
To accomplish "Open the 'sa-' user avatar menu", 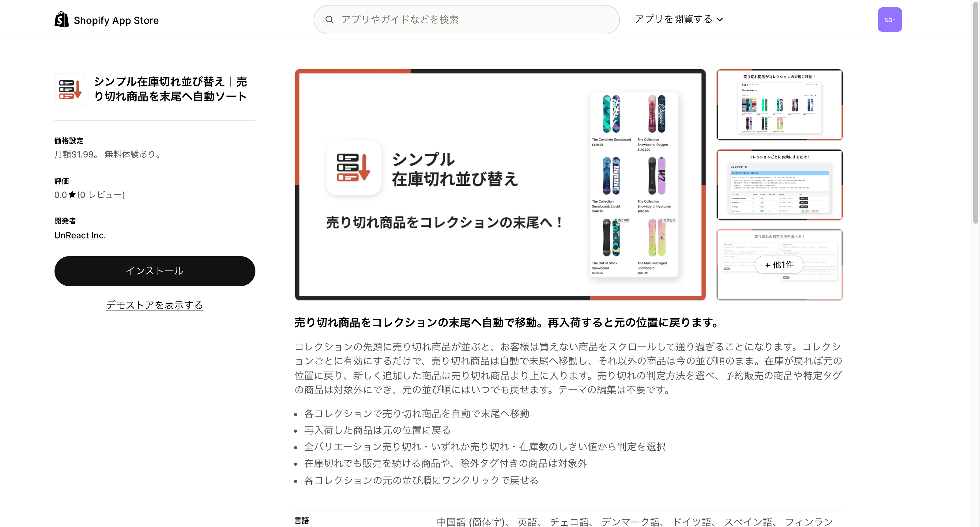I will pos(889,20).
